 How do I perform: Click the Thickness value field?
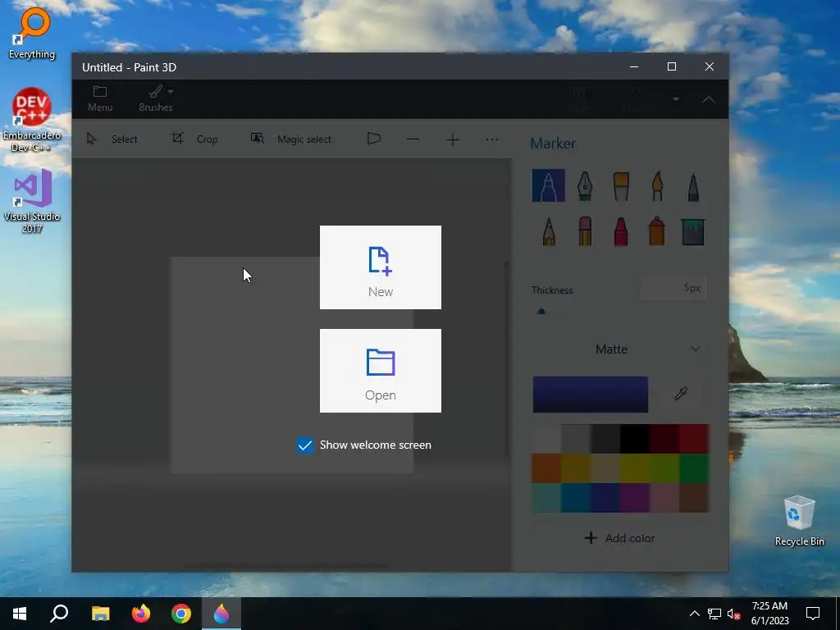[x=674, y=288]
